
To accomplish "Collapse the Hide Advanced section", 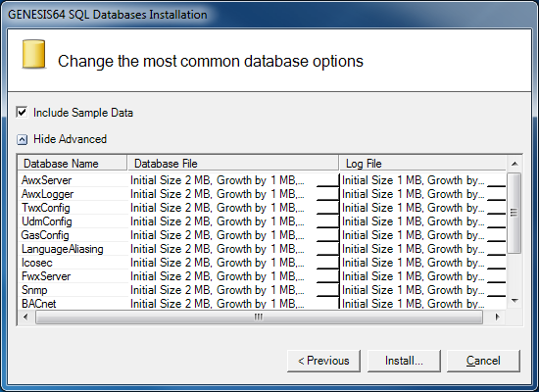I will tap(22, 139).
